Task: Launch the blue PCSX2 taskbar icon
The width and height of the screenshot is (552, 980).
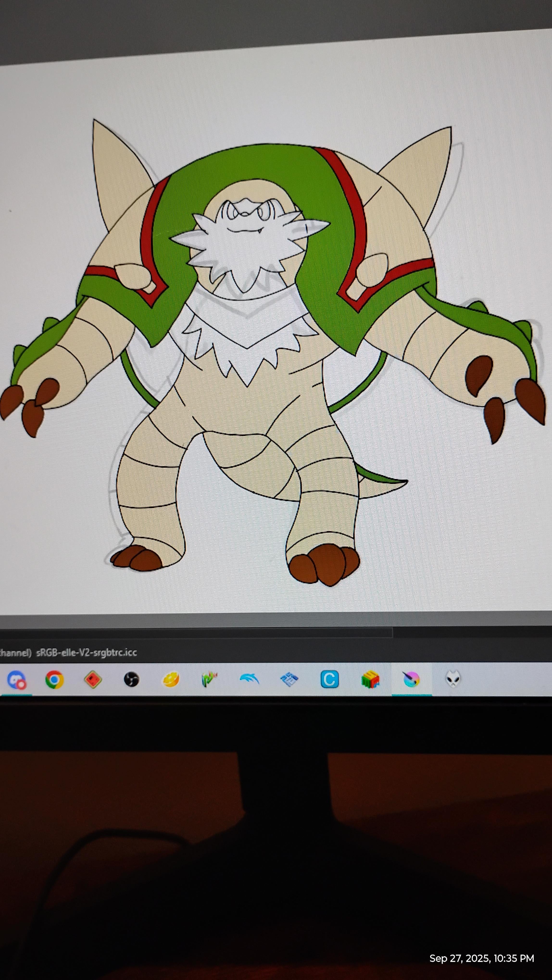Action: (289, 680)
